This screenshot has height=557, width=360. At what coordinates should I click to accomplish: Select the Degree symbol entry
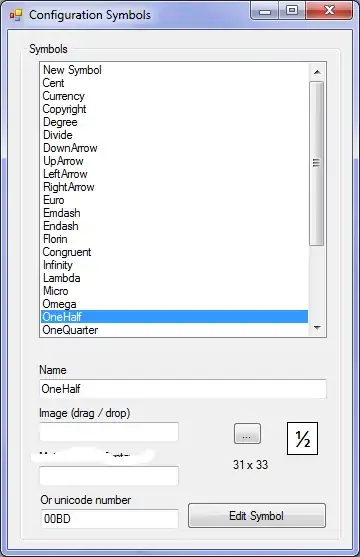(174, 122)
